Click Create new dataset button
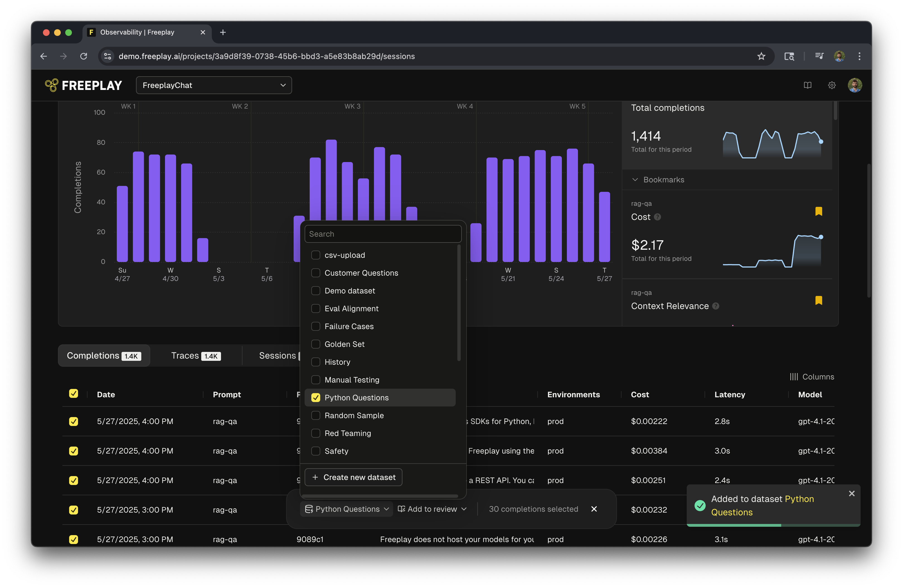This screenshot has width=903, height=588. click(x=353, y=477)
